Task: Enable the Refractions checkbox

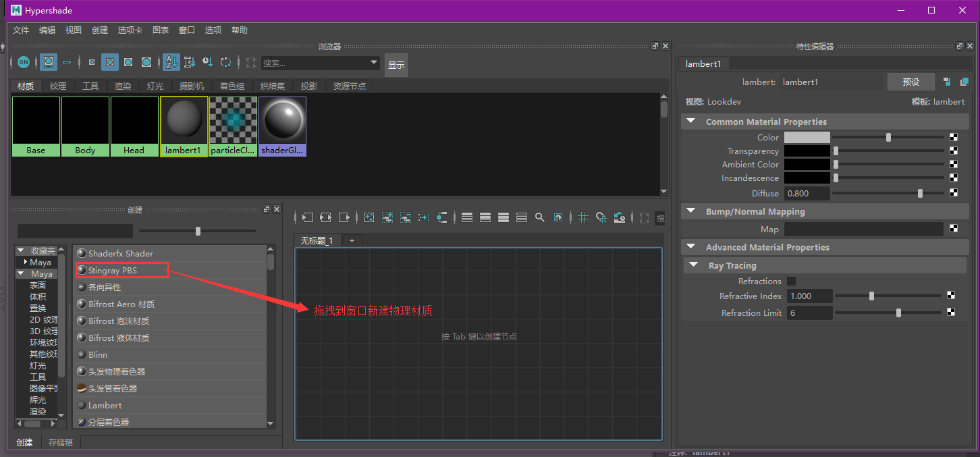Action: 792,281
